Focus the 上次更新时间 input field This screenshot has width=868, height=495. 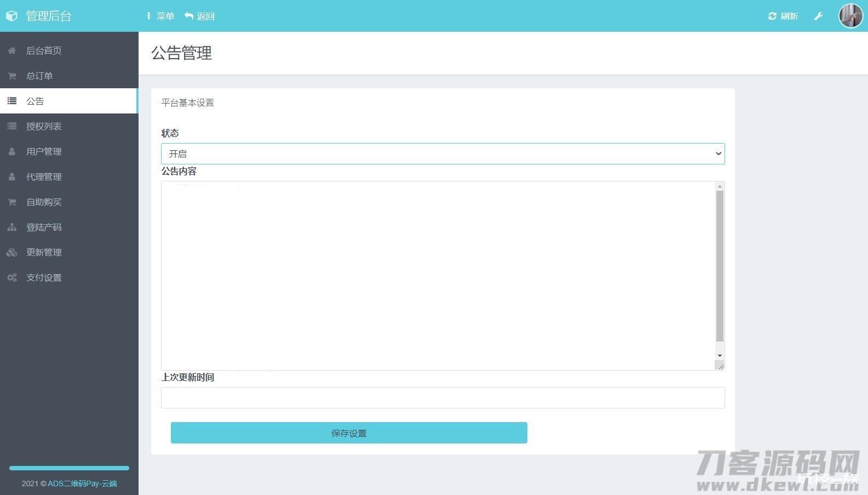pyautogui.click(x=442, y=397)
